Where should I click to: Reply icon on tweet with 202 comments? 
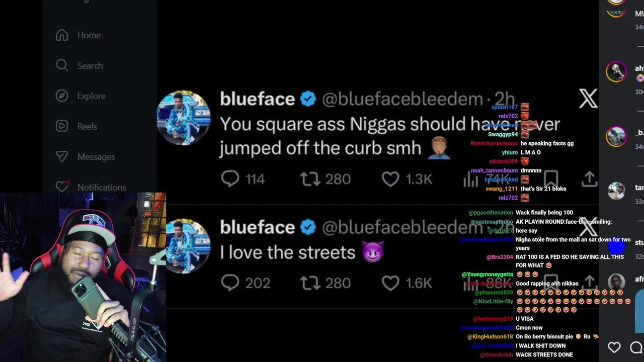point(230,283)
